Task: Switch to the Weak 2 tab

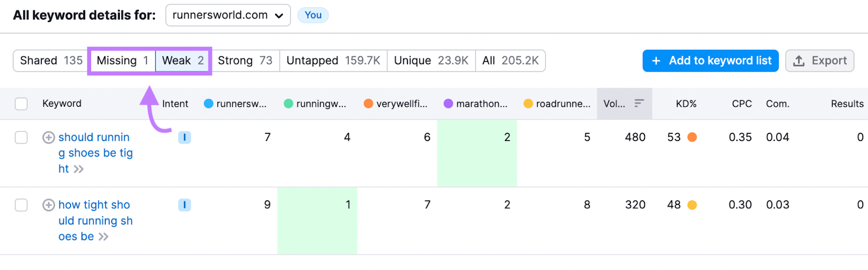Action: (183, 61)
